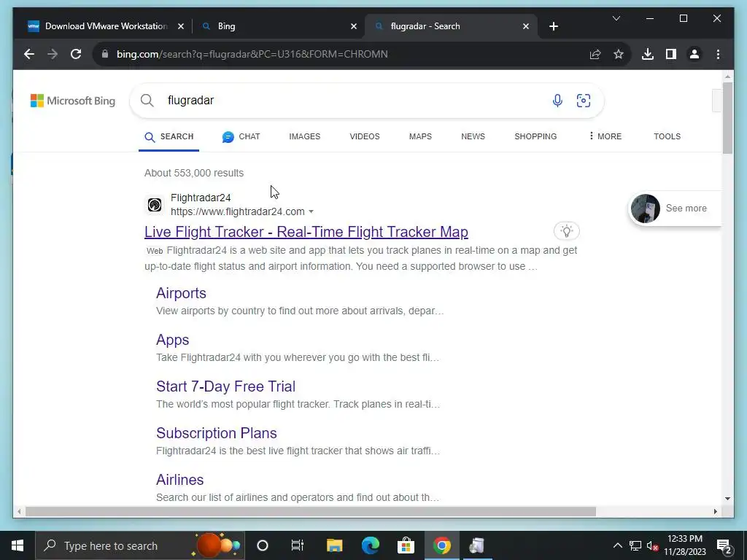Open the Subscription Plans link
This screenshot has width=747, height=560.
216,433
